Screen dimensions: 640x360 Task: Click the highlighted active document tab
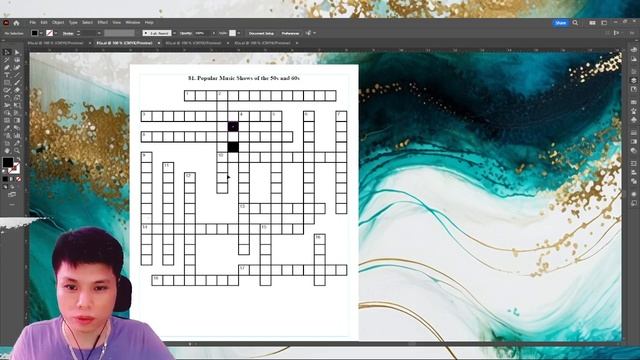pyautogui.click(x=124, y=43)
